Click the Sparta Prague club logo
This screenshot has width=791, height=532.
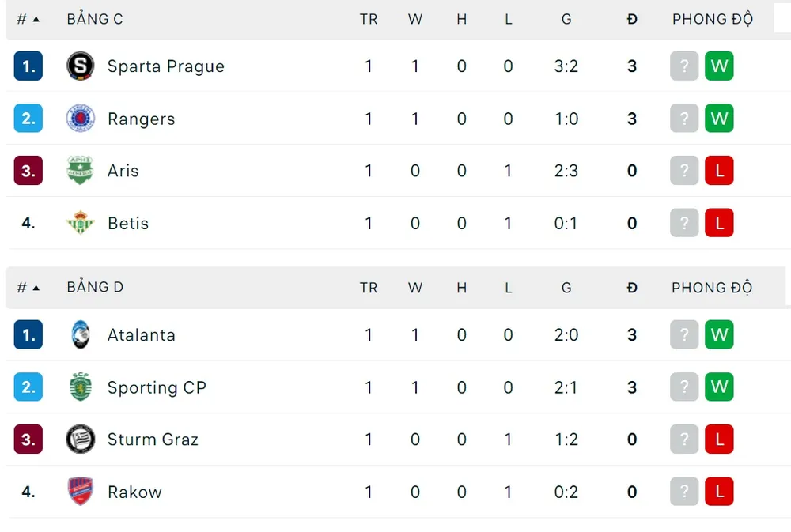[81, 66]
